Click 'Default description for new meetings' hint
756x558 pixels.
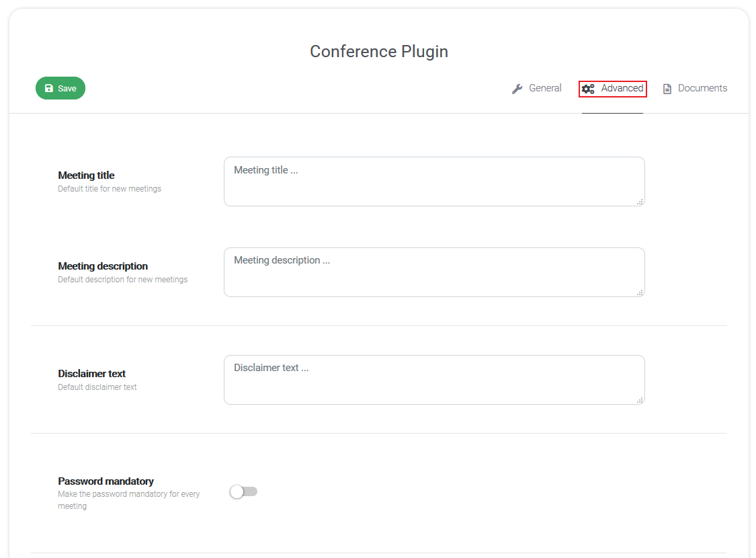[x=122, y=279]
